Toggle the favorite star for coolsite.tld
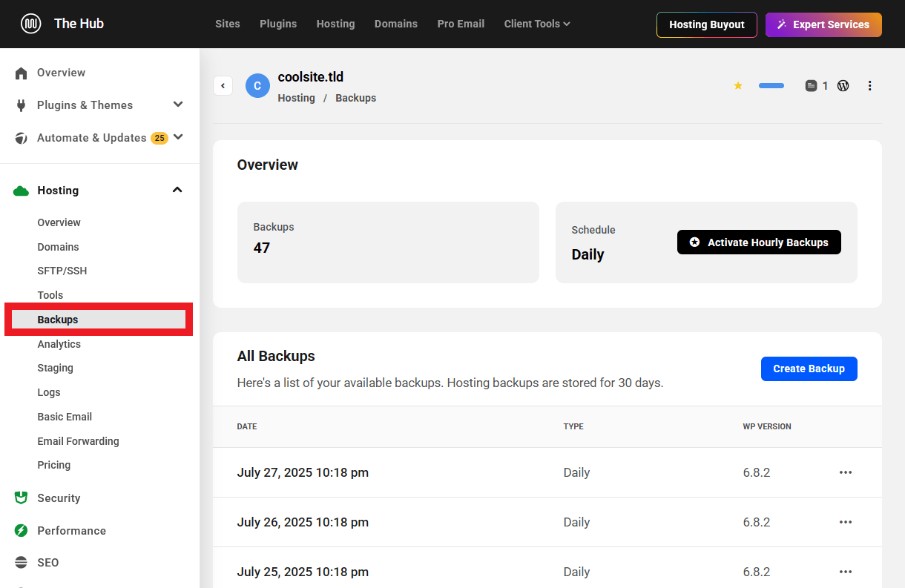This screenshot has height=588, width=905. click(738, 85)
